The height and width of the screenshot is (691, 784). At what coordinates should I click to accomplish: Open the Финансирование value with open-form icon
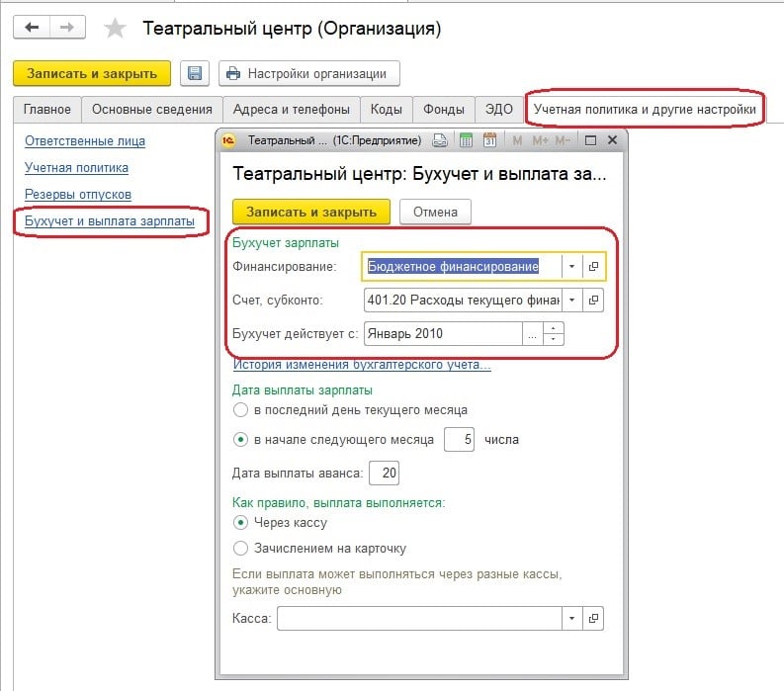click(593, 267)
